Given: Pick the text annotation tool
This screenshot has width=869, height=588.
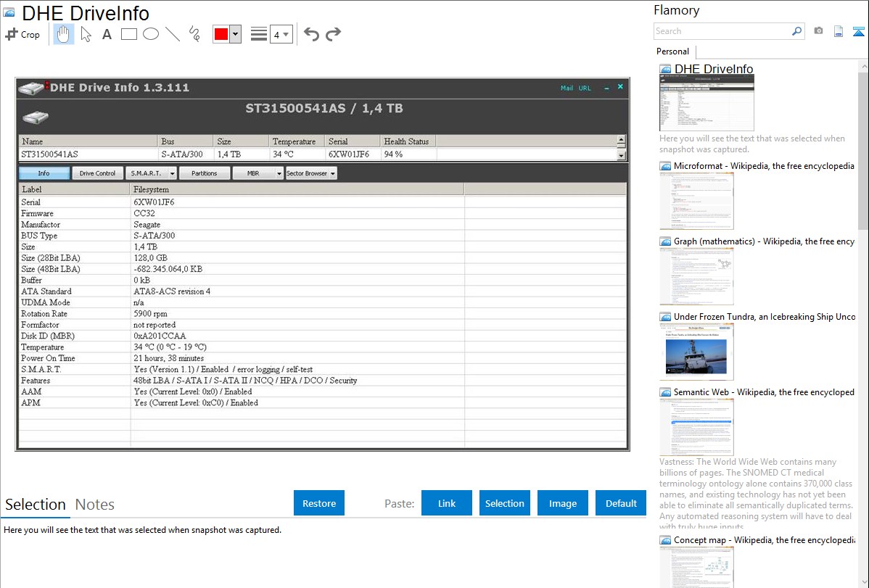Looking at the screenshot, I should 107,34.
